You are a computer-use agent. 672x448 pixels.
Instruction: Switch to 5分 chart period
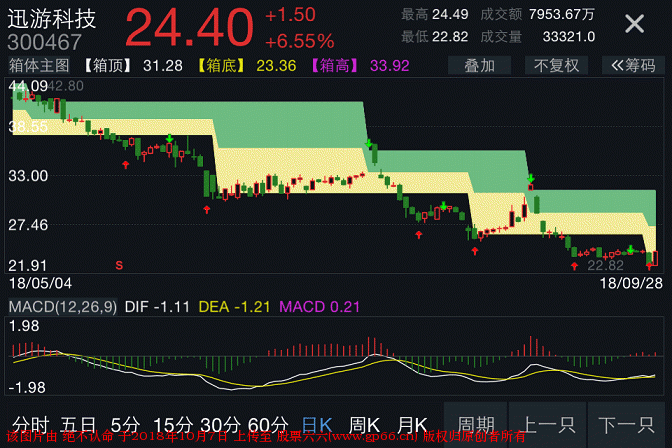point(125,425)
